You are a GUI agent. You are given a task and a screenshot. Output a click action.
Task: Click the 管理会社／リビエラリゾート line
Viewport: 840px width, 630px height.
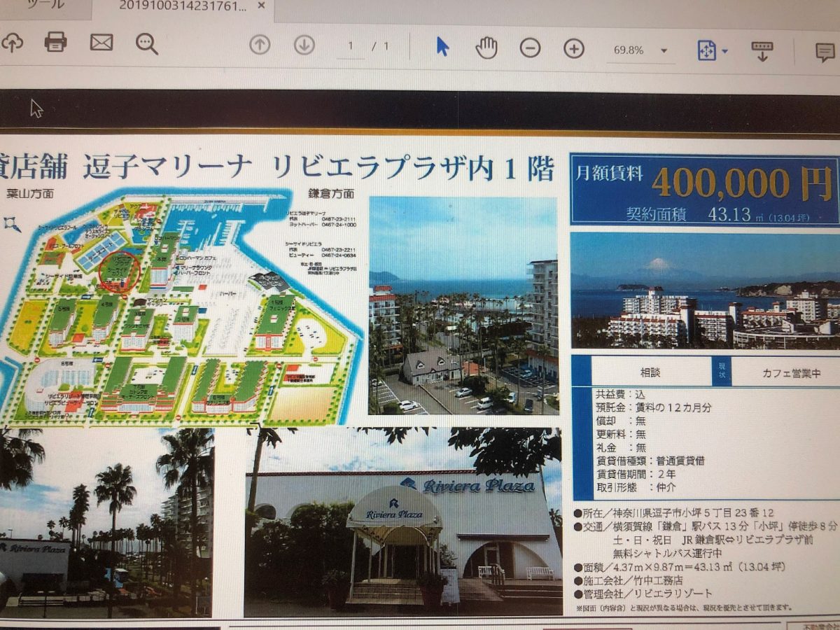[643, 594]
